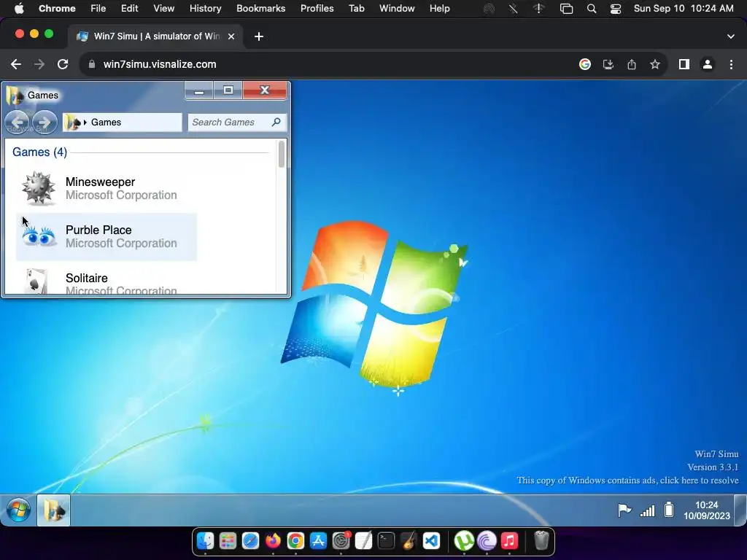Open the network signal tray icon
The image size is (747, 560).
point(647,510)
